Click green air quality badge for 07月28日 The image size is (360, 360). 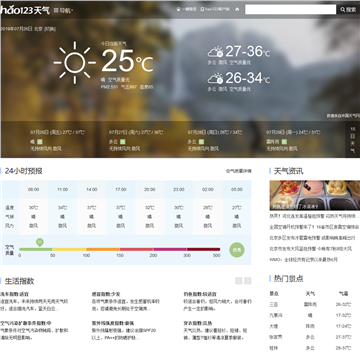[x=201, y=142]
